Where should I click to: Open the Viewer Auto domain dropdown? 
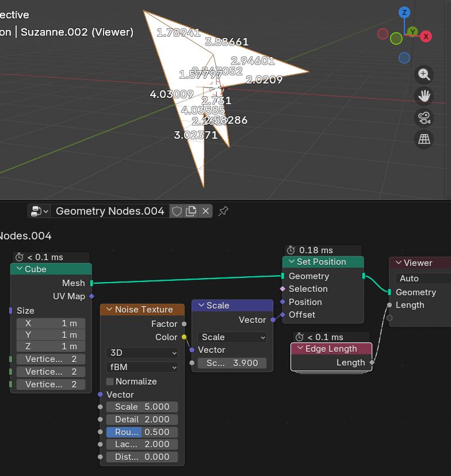point(423,279)
